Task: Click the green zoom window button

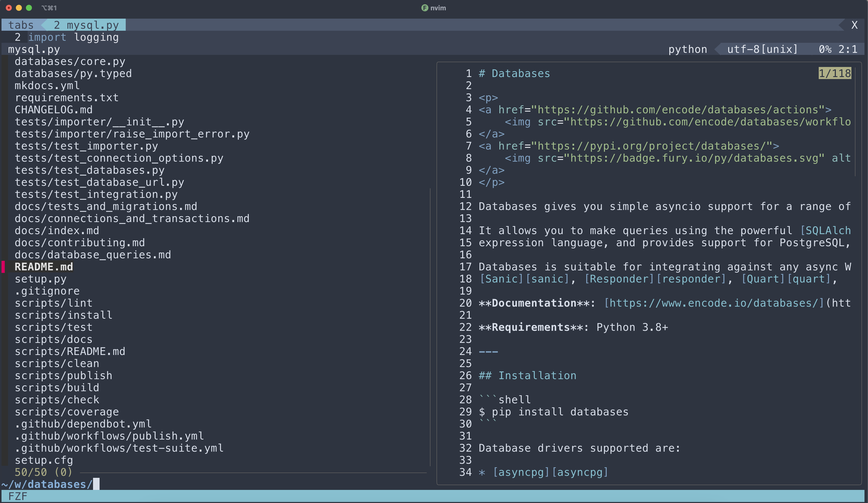Action: 29,8
